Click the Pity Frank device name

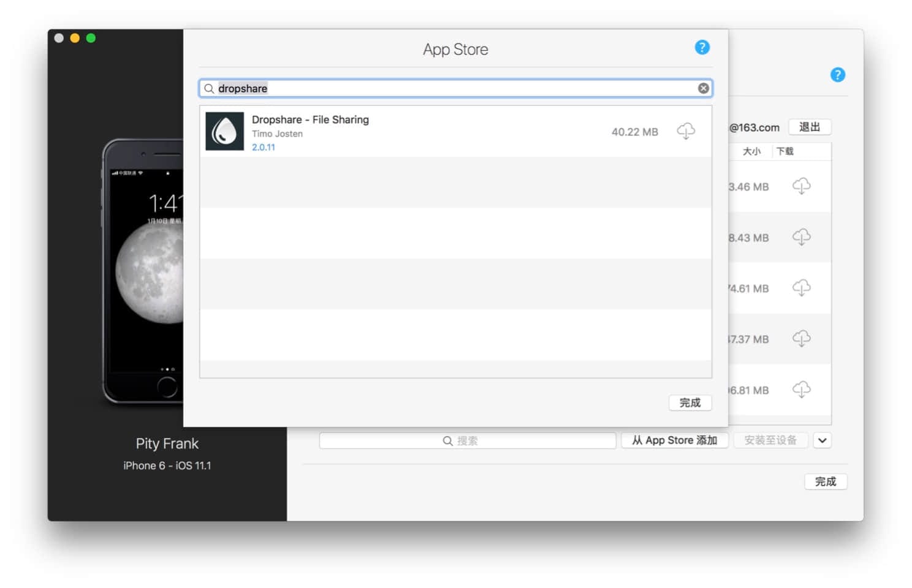click(x=167, y=443)
